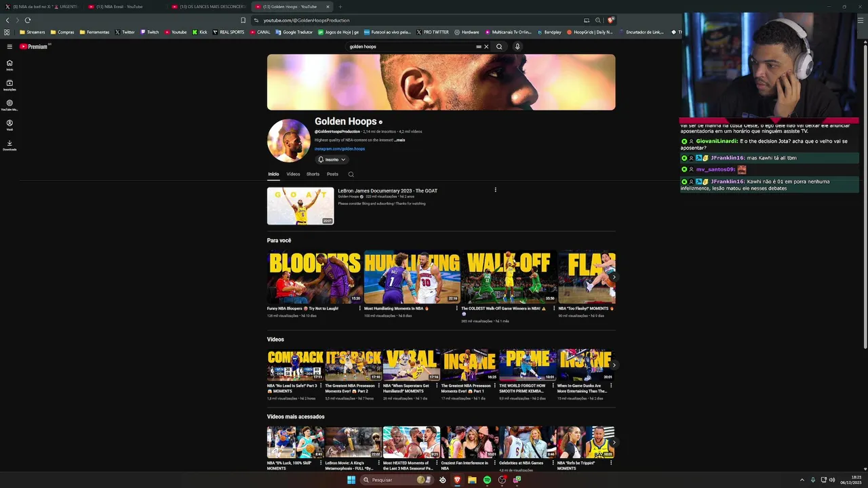868x488 pixels.
Task: Switch to OS LANCES MAIS DESCONCERT browser tab
Action: point(208,7)
